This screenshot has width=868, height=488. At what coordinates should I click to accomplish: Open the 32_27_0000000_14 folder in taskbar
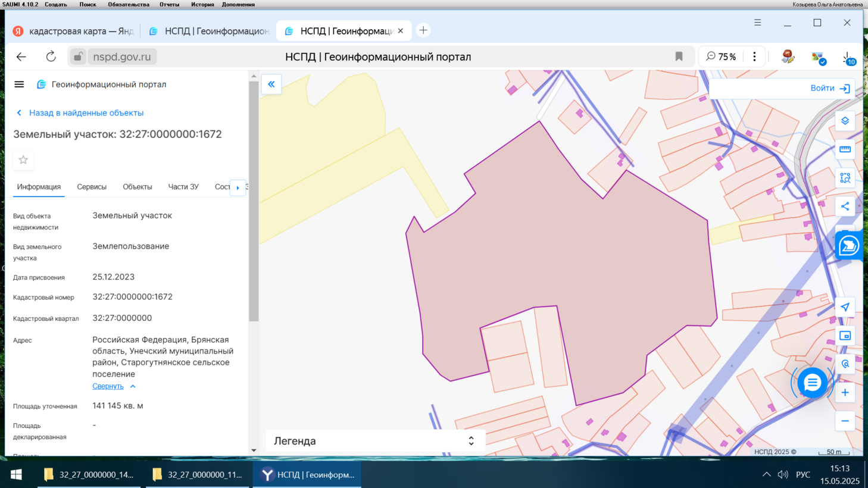coord(89,474)
